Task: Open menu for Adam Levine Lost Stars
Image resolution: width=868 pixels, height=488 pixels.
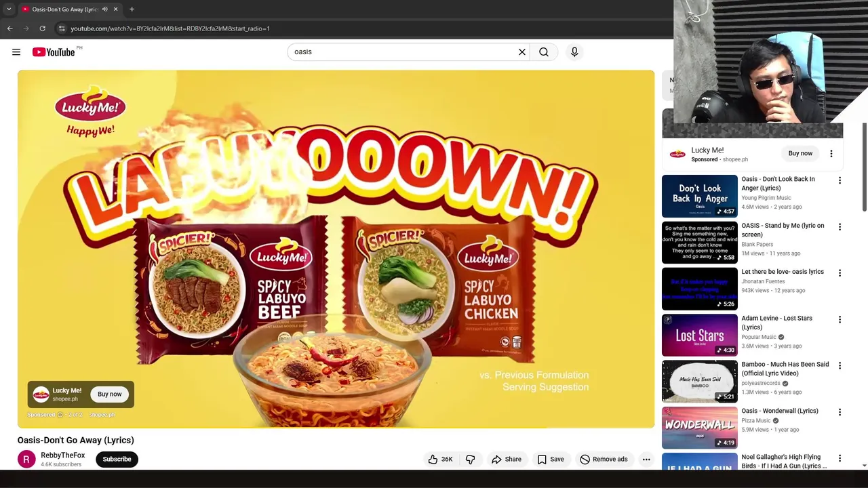Action: point(840,319)
